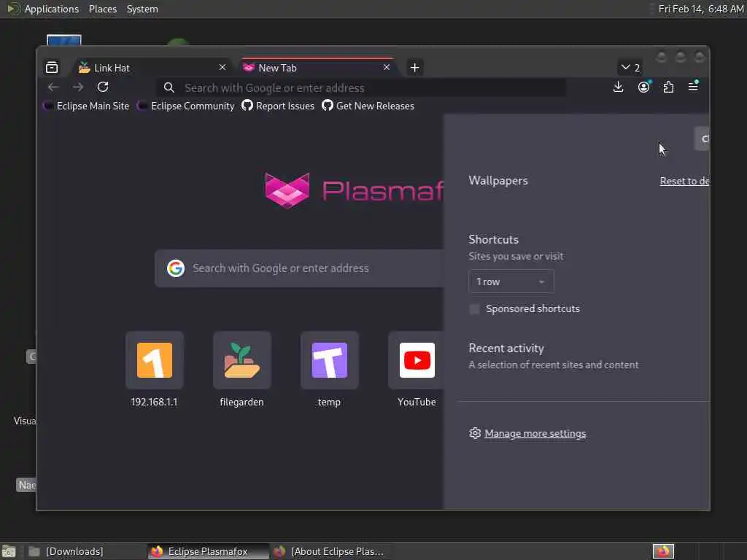The image size is (747, 560).
Task: Click the show desktop icon in bottom panel
Action: tap(9, 551)
